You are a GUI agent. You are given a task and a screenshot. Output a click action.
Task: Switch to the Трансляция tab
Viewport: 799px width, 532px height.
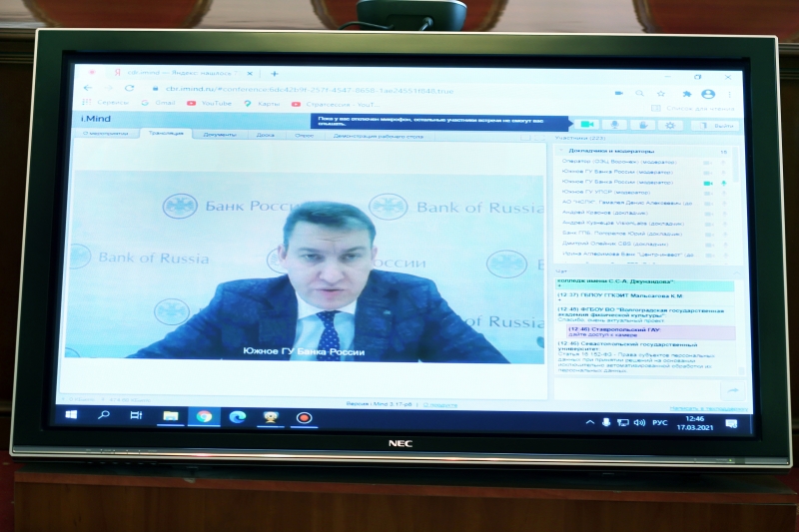(x=166, y=134)
